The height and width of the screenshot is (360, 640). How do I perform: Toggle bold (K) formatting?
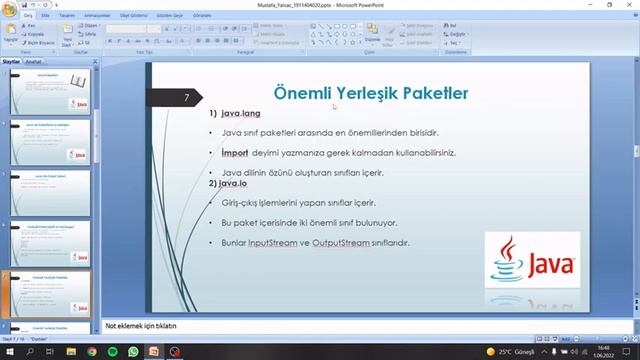[110, 41]
